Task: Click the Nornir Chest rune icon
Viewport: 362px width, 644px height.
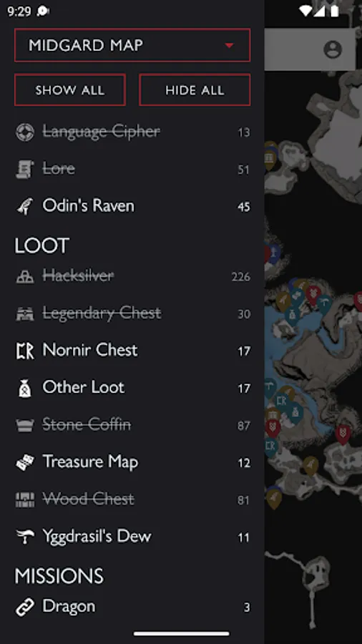Action: tap(24, 351)
